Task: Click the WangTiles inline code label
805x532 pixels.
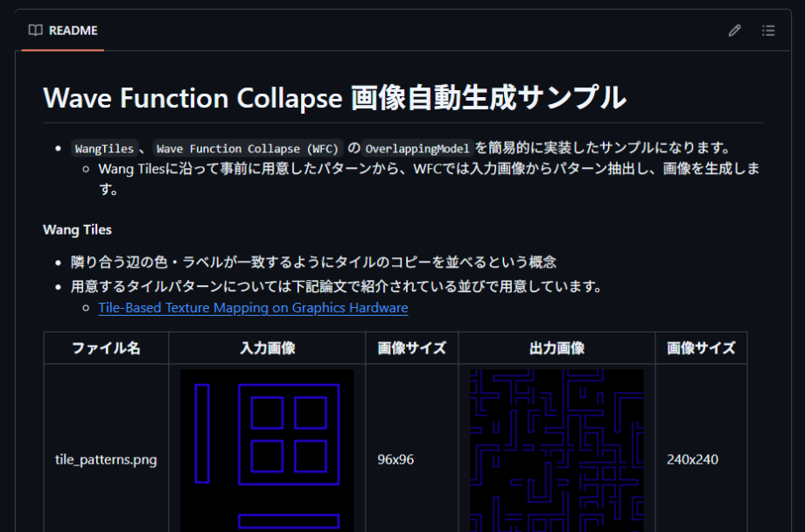Action: click(104, 149)
